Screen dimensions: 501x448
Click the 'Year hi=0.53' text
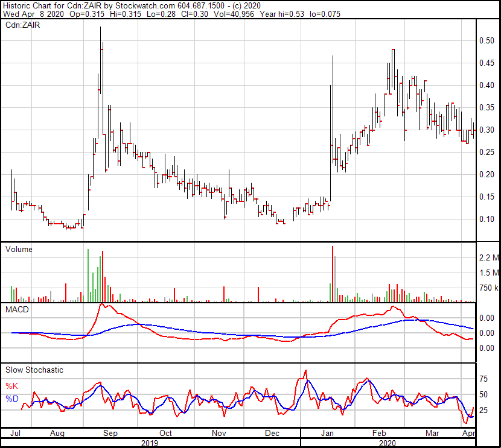pyautogui.click(x=282, y=14)
